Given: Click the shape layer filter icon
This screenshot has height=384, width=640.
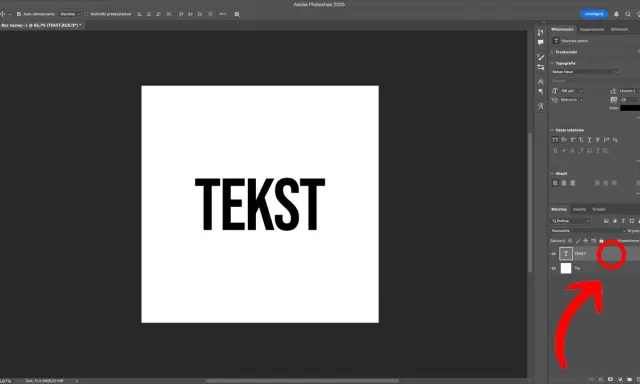Looking at the screenshot, I should pyautogui.click(x=632, y=221).
